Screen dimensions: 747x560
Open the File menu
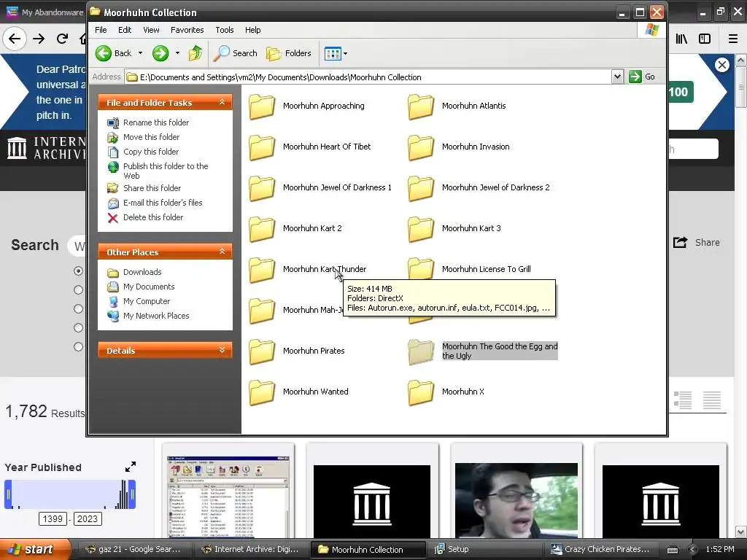(101, 30)
